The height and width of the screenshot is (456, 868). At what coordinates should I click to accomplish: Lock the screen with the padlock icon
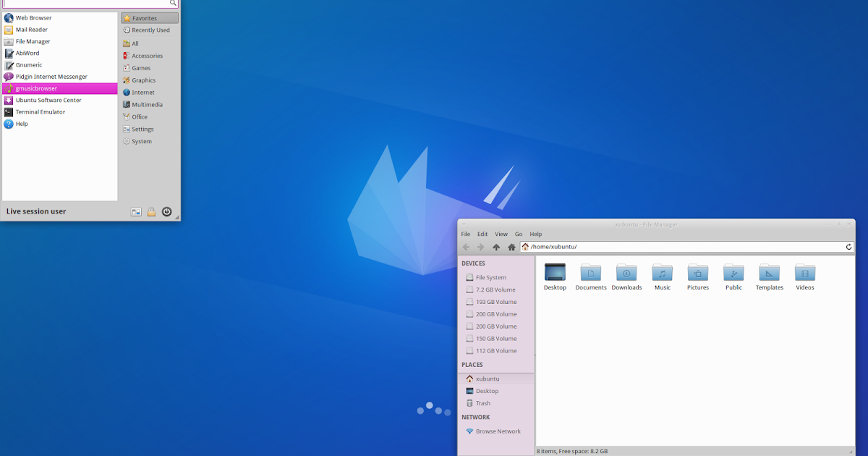(151, 211)
